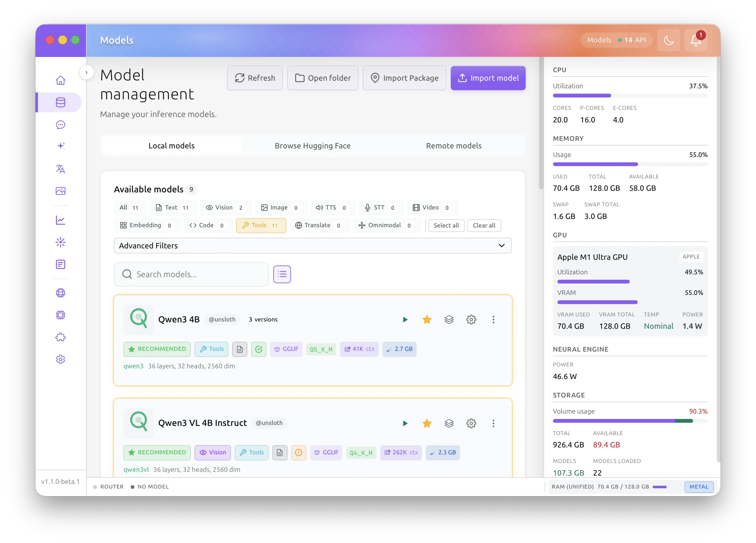Click the globe icon in the sidebar
The width and height of the screenshot is (756, 543).
60,293
